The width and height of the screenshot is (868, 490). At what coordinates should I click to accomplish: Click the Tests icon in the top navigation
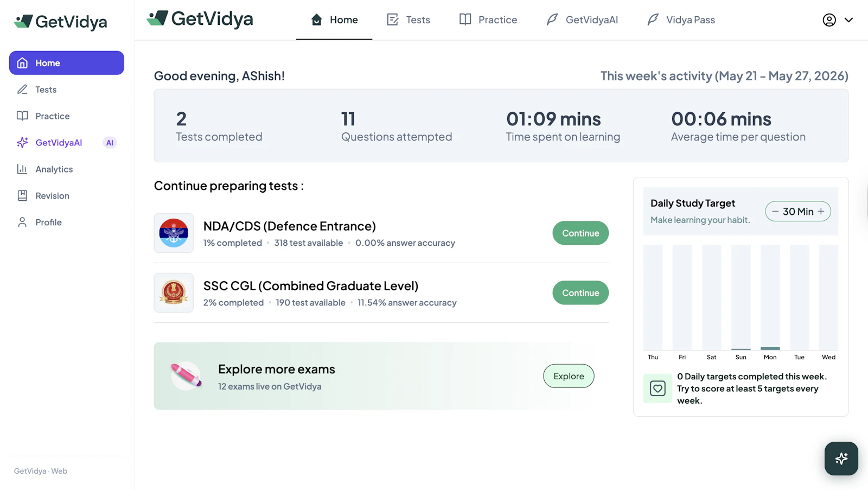pos(393,20)
